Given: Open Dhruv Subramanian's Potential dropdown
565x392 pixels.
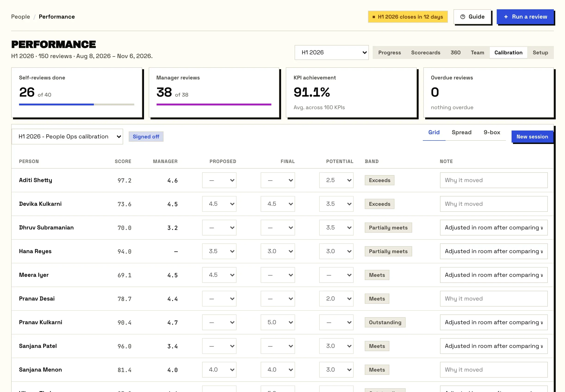Looking at the screenshot, I should [336, 228].
